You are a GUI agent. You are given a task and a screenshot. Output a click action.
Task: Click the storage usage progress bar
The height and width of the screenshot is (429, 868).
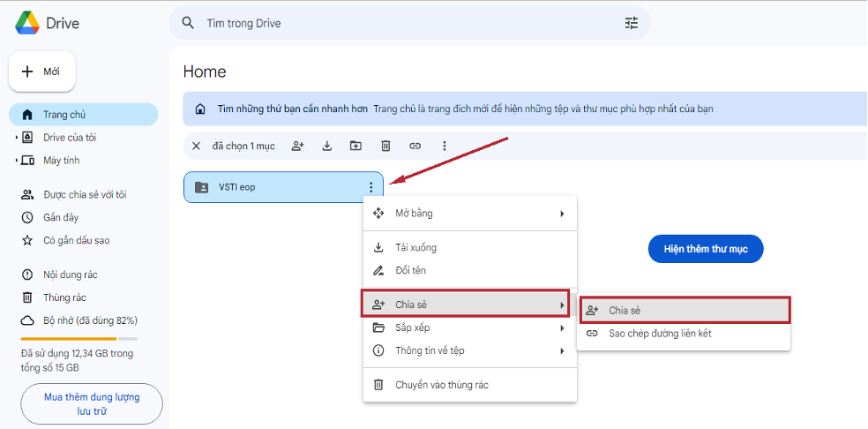tap(79, 338)
